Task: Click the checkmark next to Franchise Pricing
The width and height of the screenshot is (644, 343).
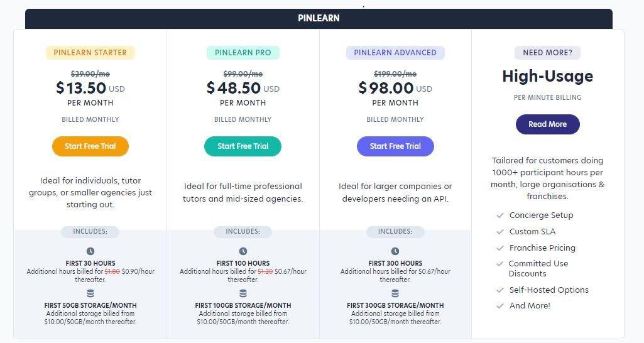Action: point(500,248)
